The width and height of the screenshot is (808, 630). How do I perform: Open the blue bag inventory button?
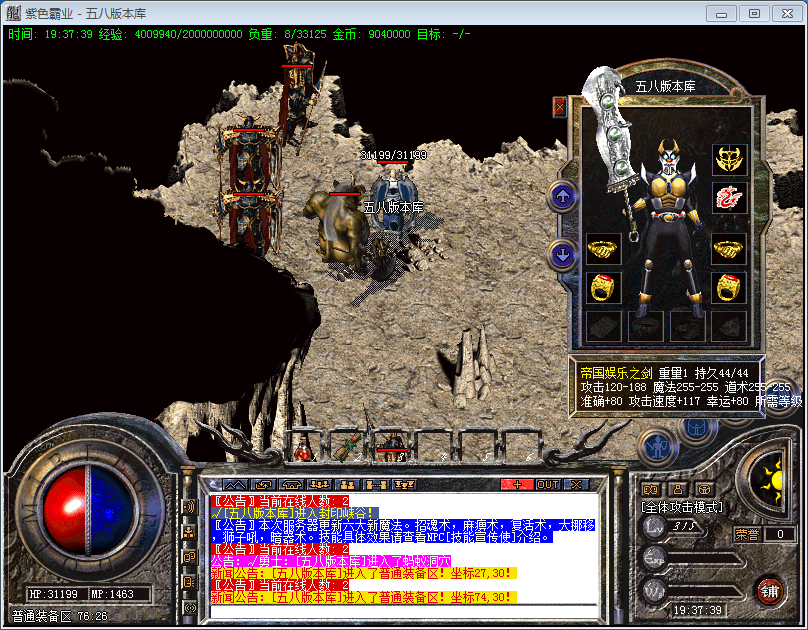[697, 429]
